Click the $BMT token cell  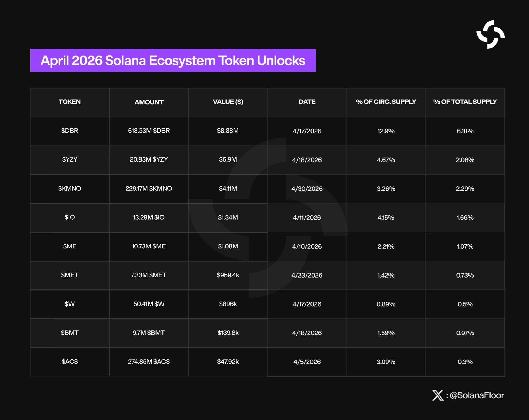[70, 333]
